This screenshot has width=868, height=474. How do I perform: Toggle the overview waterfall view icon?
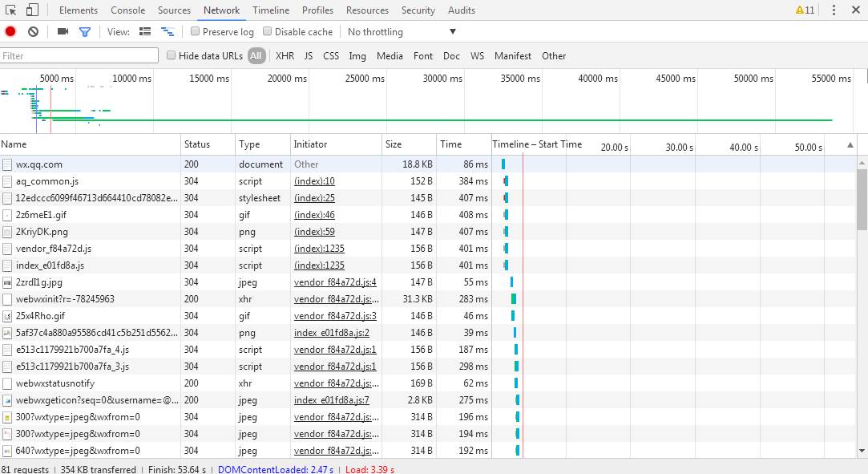(168, 32)
